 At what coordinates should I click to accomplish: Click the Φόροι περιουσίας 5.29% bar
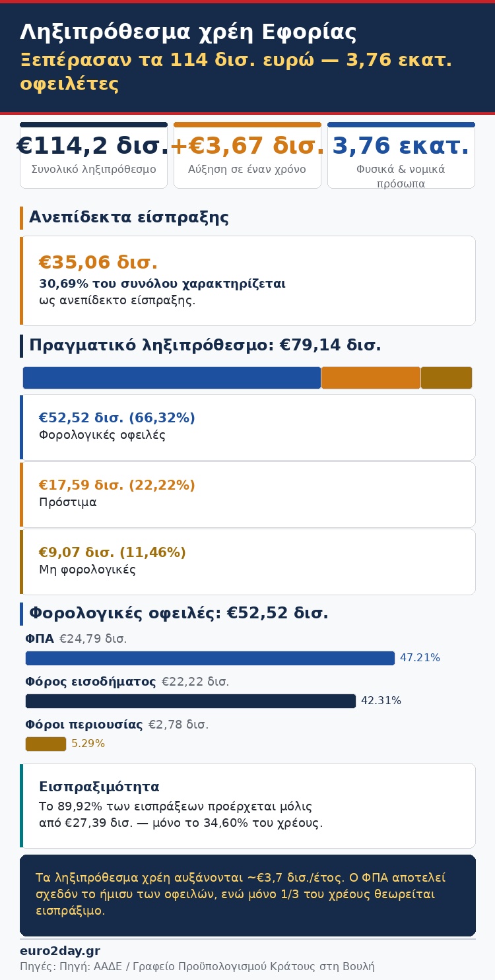tap(46, 744)
